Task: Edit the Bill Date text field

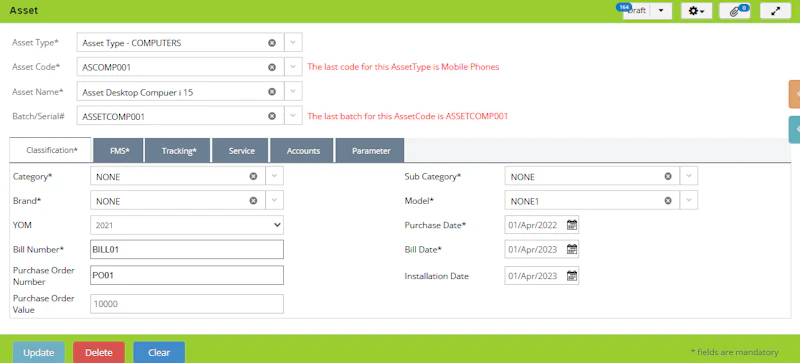Action: point(535,249)
